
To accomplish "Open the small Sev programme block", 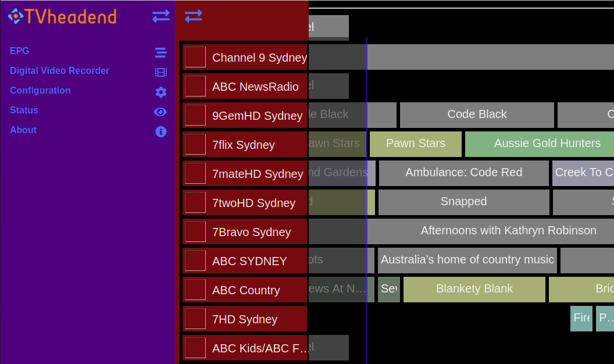I will [389, 289].
